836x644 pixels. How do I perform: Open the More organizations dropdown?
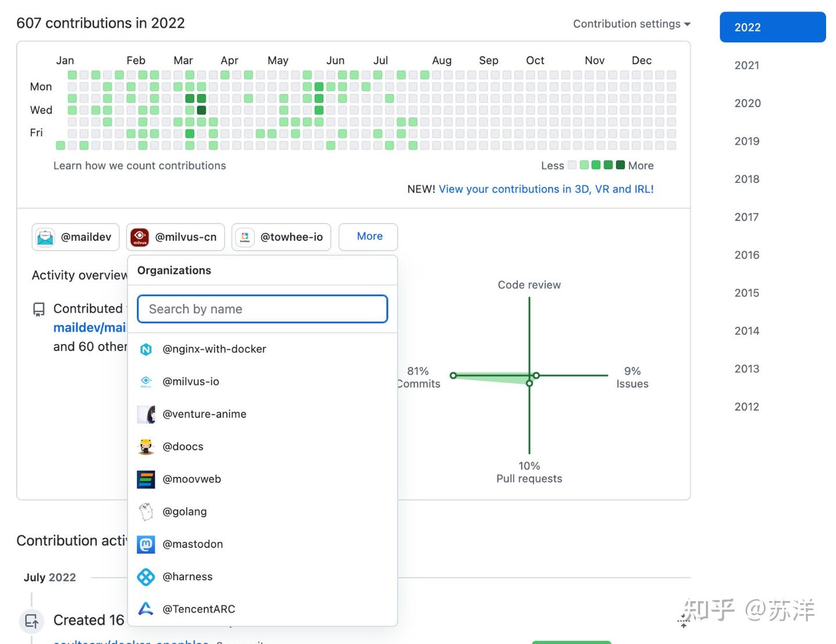tap(368, 237)
